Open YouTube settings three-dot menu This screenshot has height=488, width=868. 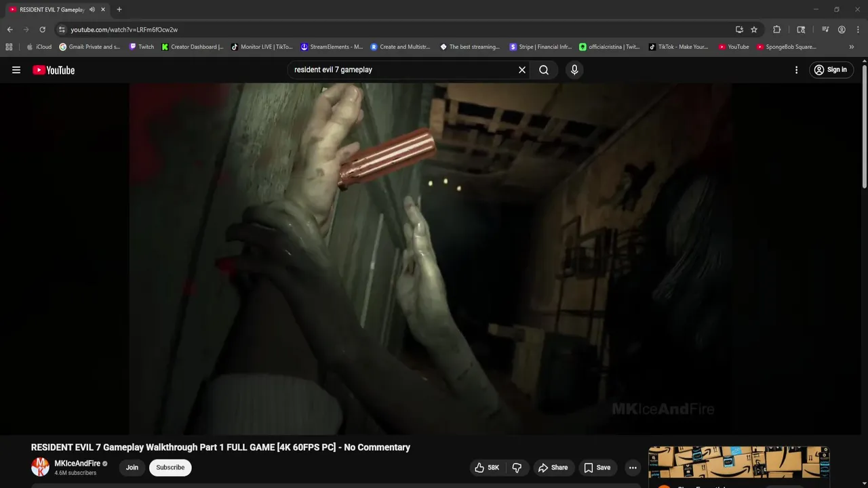(796, 70)
